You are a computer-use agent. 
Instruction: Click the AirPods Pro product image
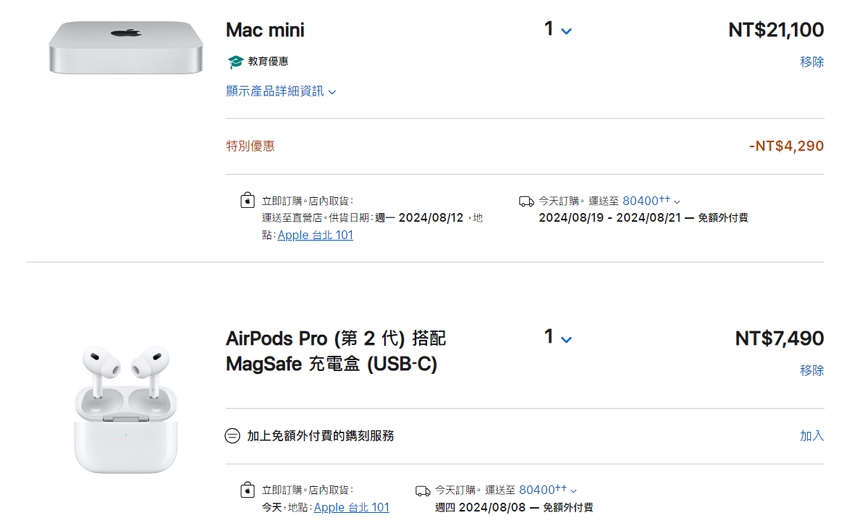click(x=126, y=408)
